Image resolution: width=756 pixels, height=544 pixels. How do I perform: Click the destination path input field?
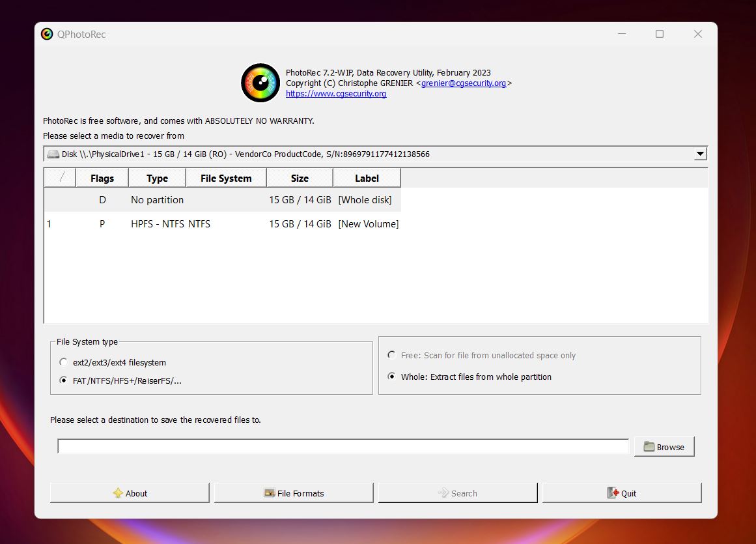click(343, 446)
